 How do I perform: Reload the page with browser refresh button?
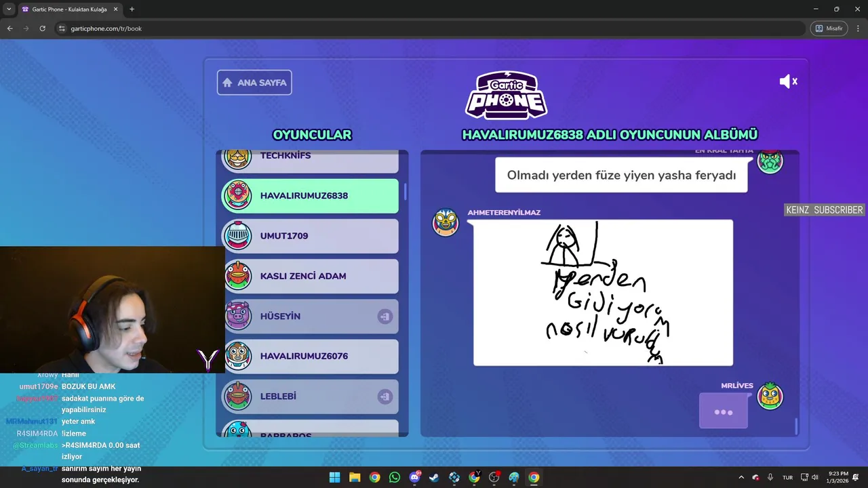tap(42, 28)
